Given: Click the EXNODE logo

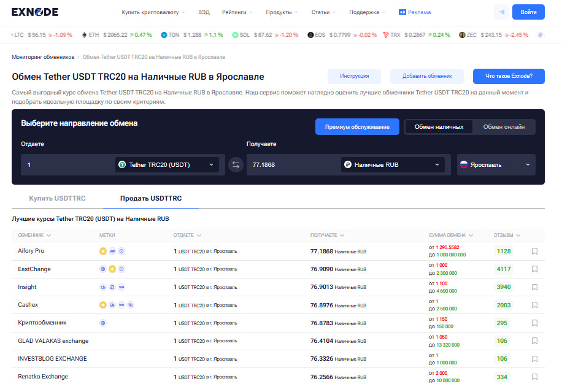Looking at the screenshot, I should (x=35, y=12).
